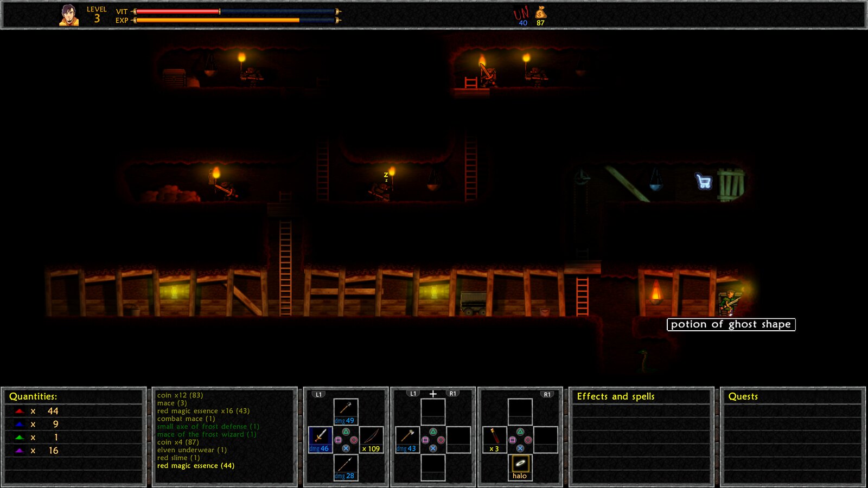This screenshot has width=868, height=488.
Task: Click the gold money bag icon
Action: tap(541, 12)
